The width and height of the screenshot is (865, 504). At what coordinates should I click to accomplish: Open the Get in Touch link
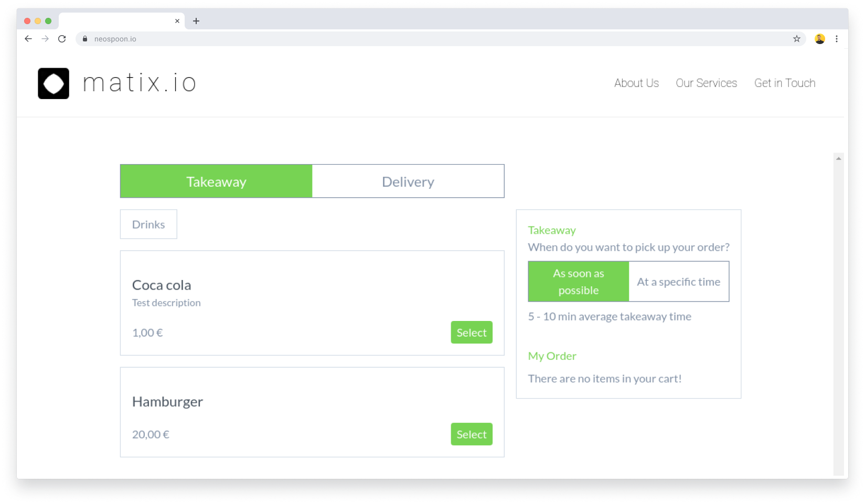click(x=785, y=83)
